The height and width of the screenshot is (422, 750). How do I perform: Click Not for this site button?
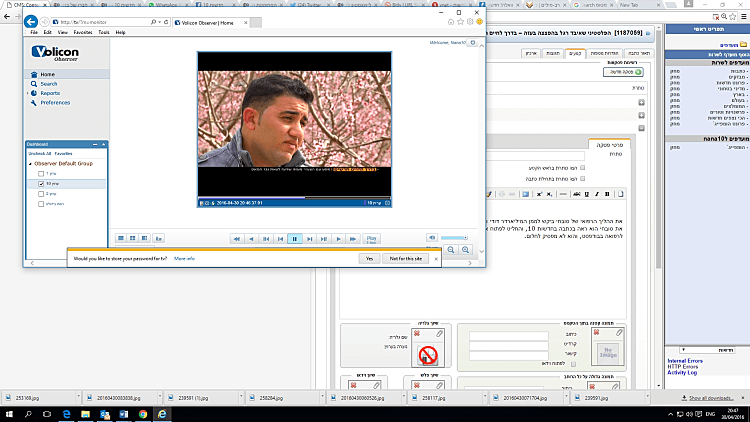pyautogui.click(x=408, y=258)
